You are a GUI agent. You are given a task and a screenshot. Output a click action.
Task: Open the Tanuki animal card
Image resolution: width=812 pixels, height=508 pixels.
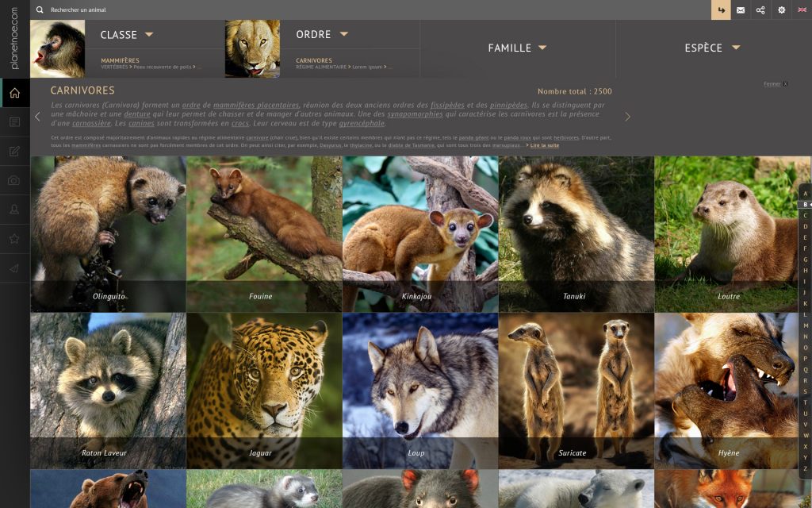click(x=576, y=234)
